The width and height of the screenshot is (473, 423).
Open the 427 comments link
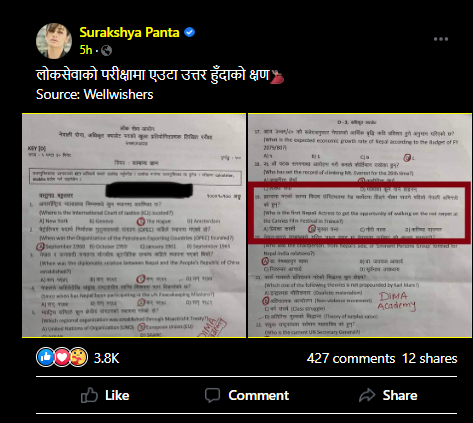[351, 359]
